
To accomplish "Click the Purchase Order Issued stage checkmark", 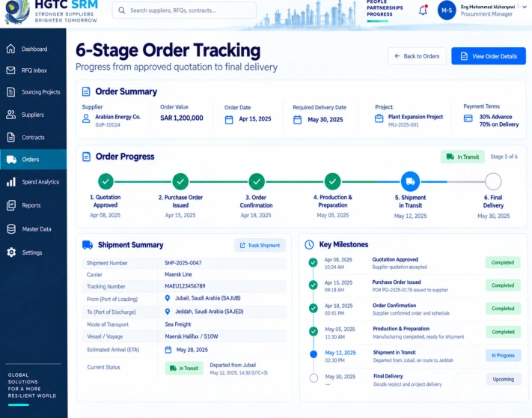I will click(x=180, y=181).
